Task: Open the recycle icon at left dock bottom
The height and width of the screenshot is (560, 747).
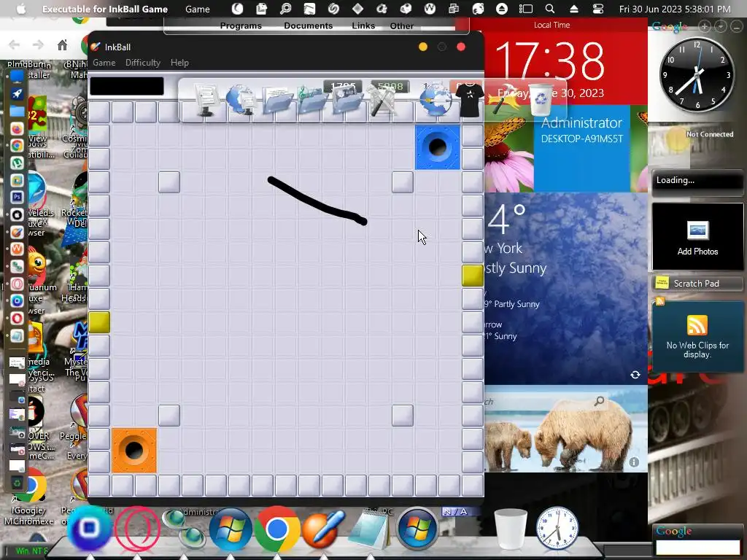Action: click(17, 483)
